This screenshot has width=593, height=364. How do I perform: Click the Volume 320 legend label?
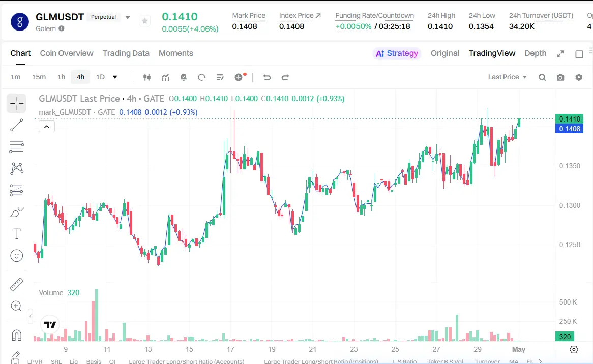tap(59, 293)
